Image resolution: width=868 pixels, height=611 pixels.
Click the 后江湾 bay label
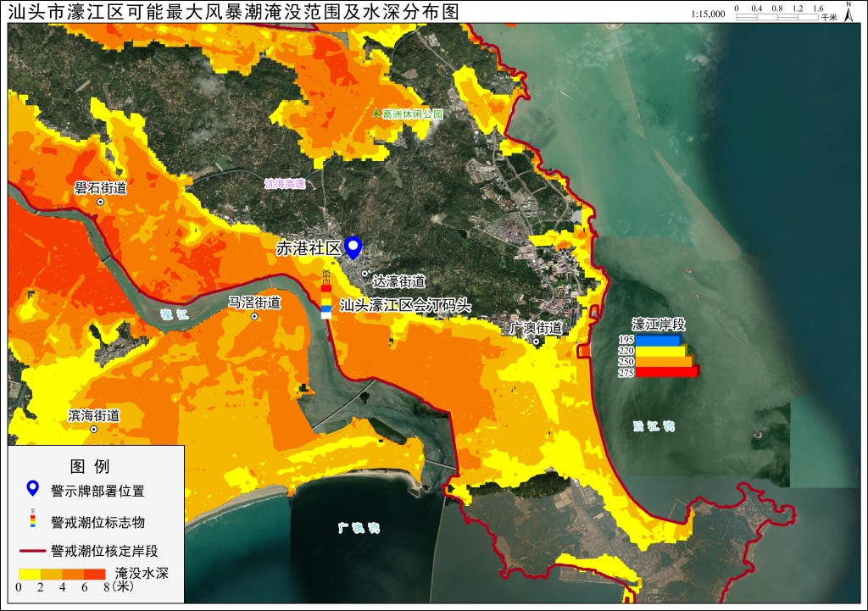654,426
